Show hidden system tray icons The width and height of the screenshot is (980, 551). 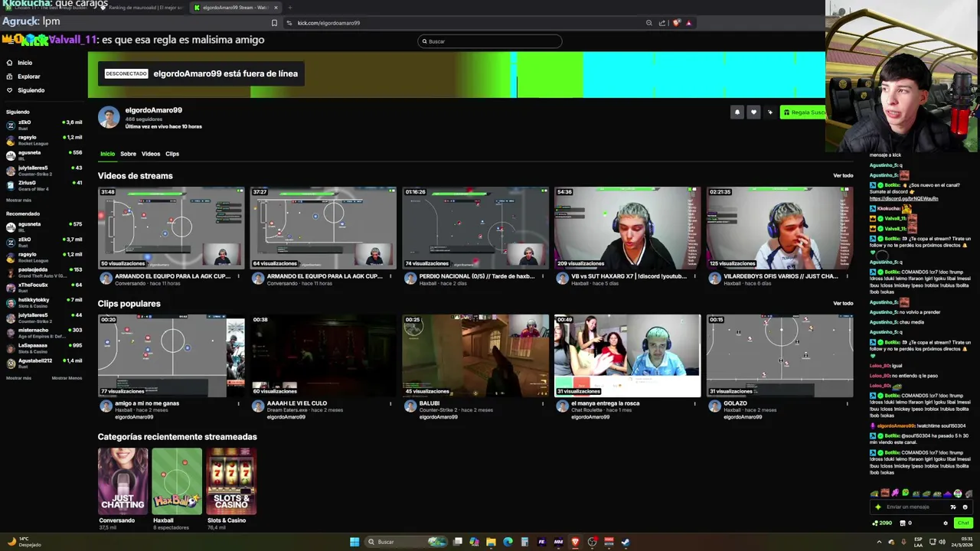click(x=879, y=542)
